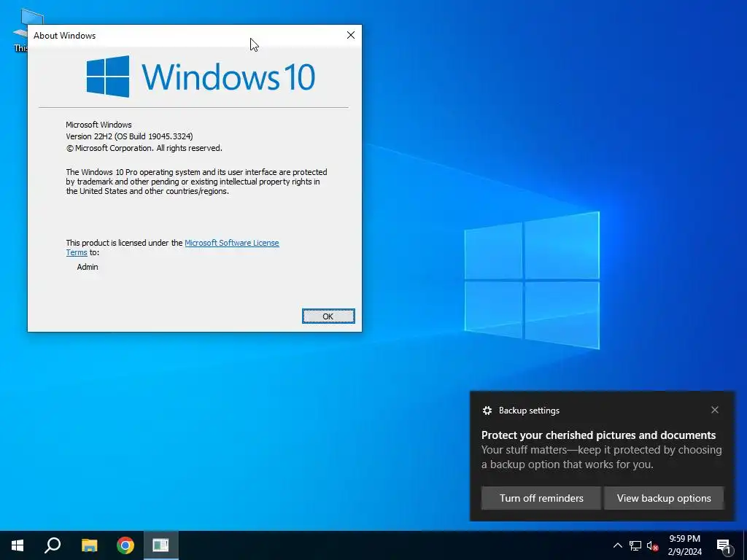Viewport: 747px width, 560px height.
Task: Click the 'Terms' link portion
Action: coord(76,253)
